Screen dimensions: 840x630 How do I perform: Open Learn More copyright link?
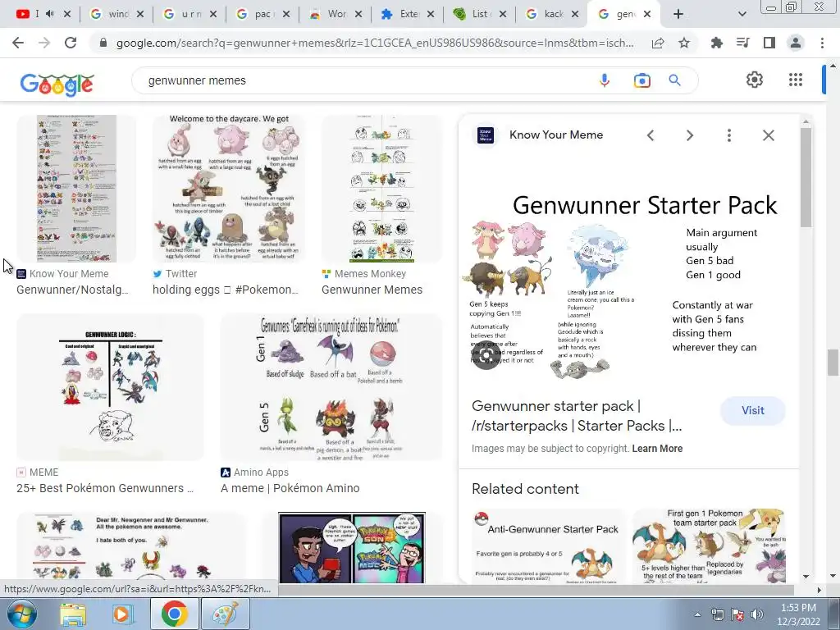pos(657,449)
